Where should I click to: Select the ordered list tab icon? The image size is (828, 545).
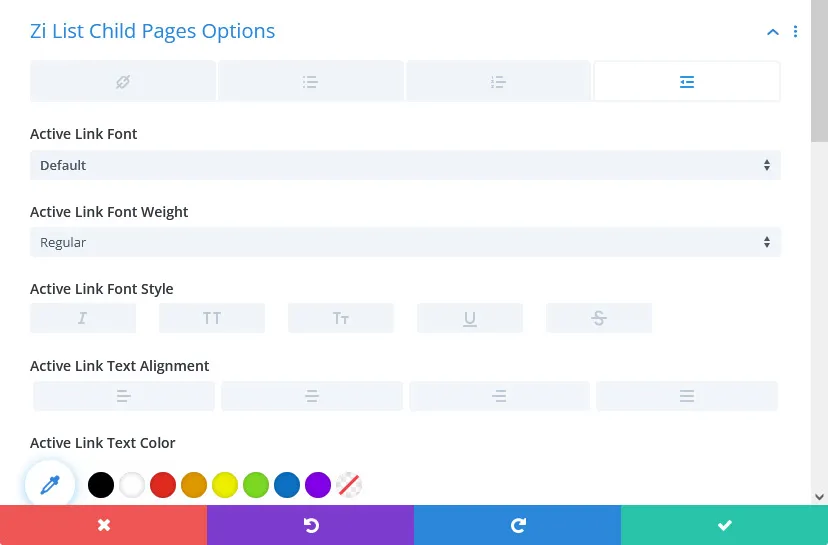click(x=498, y=82)
